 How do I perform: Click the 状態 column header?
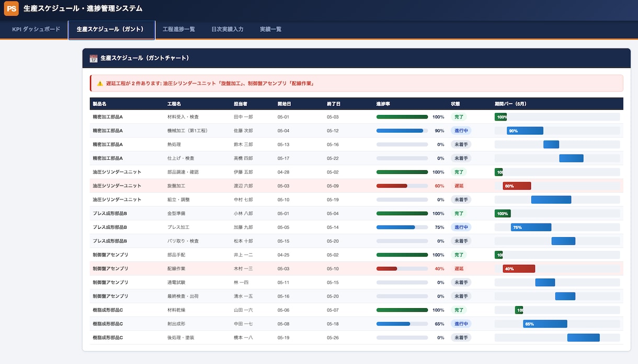455,104
